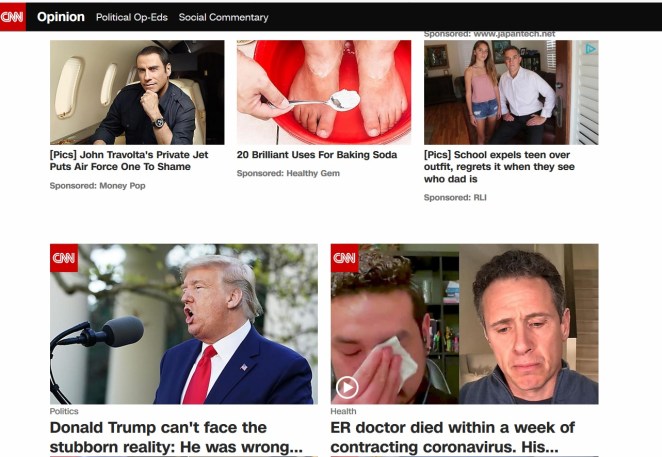The width and height of the screenshot is (662, 457).
Task: Open ER doctor died headline
Action: (x=453, y=437)
